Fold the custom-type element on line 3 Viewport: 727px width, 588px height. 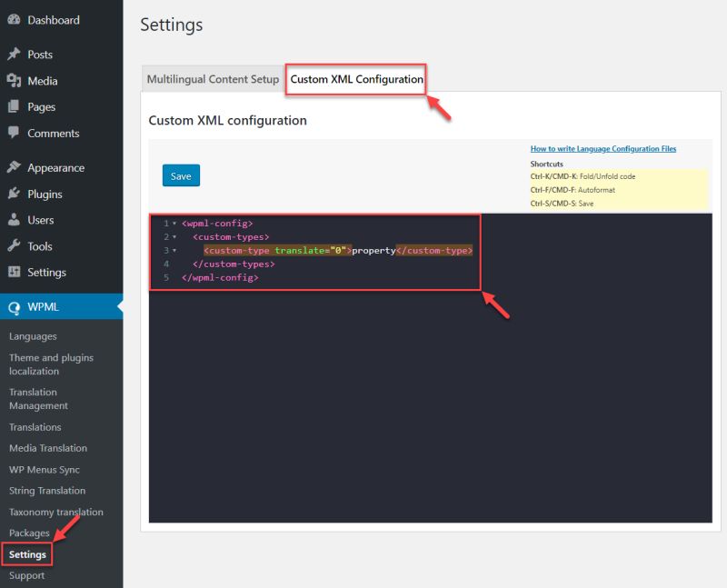[173, 250]
